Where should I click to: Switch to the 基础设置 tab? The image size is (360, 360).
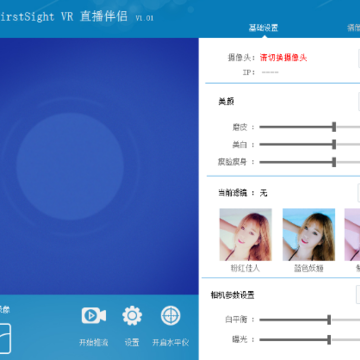263,28
